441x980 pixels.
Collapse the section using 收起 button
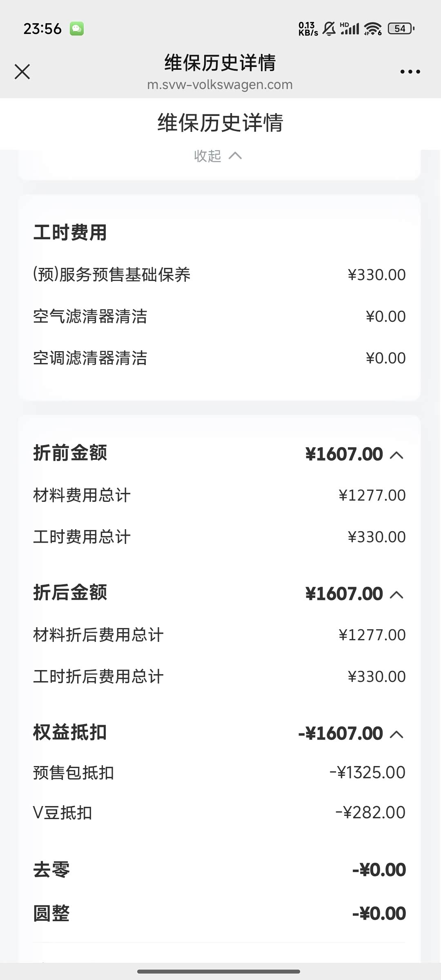pyautogui.click(x=218, y=156)
